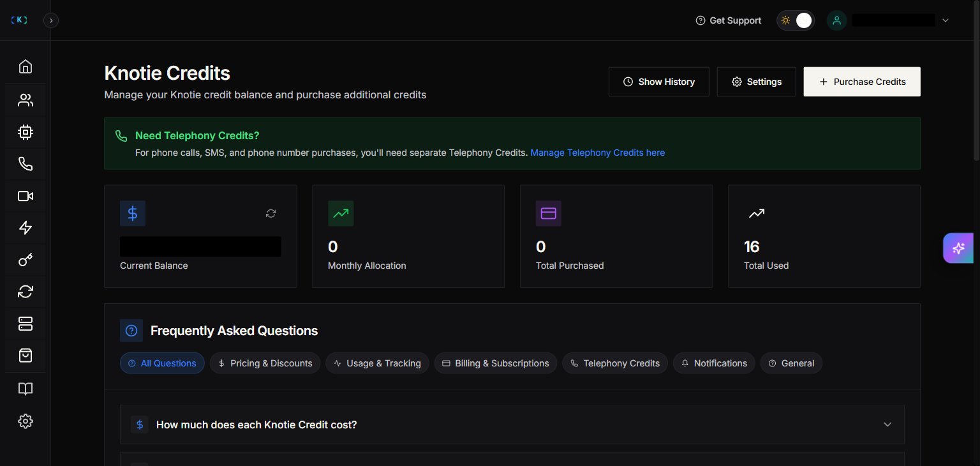Screen dimensions: 980x466
Task: Toggle the light/dark theme switch
Action: click(795, 20)
